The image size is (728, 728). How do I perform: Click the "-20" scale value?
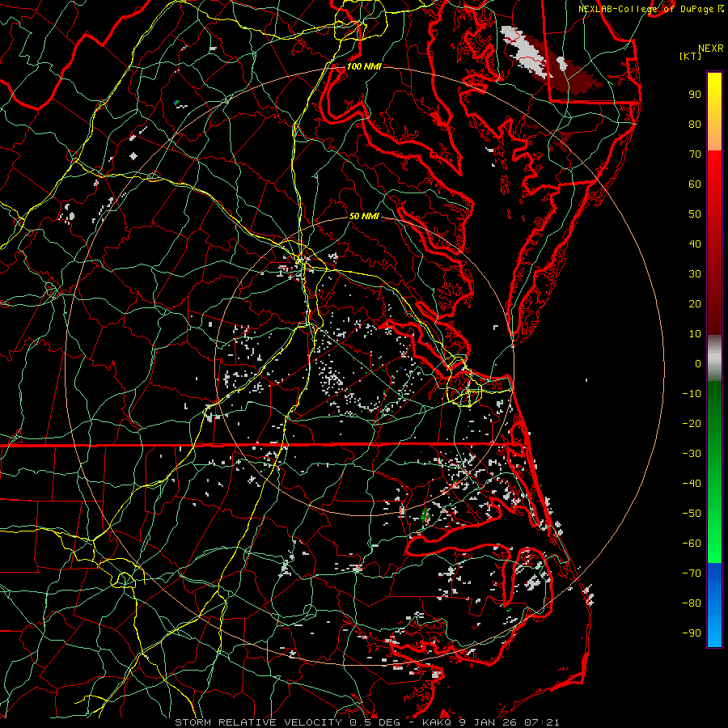(x=692, y=424)
